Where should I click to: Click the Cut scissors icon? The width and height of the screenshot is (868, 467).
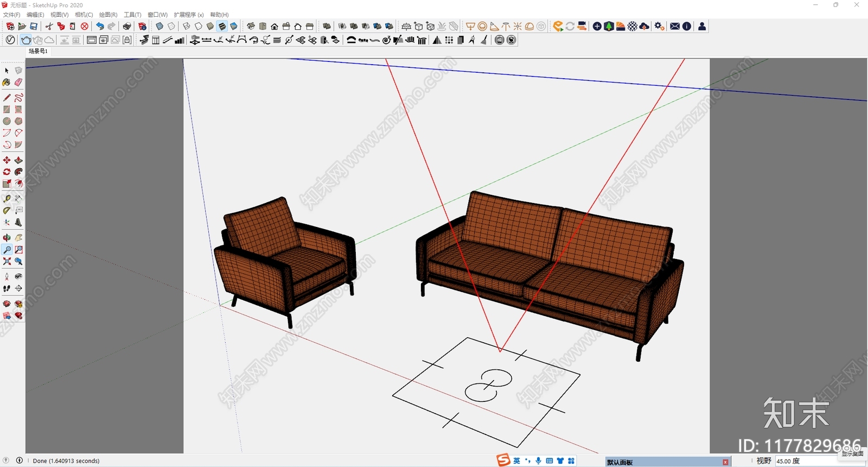coord(49,26)
